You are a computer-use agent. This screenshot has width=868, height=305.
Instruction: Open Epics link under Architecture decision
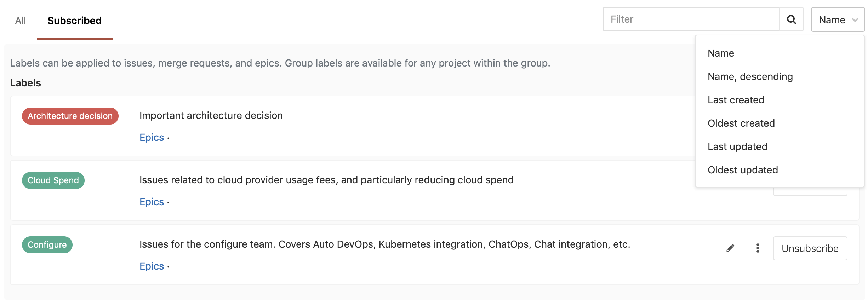[x=152, y=137]
